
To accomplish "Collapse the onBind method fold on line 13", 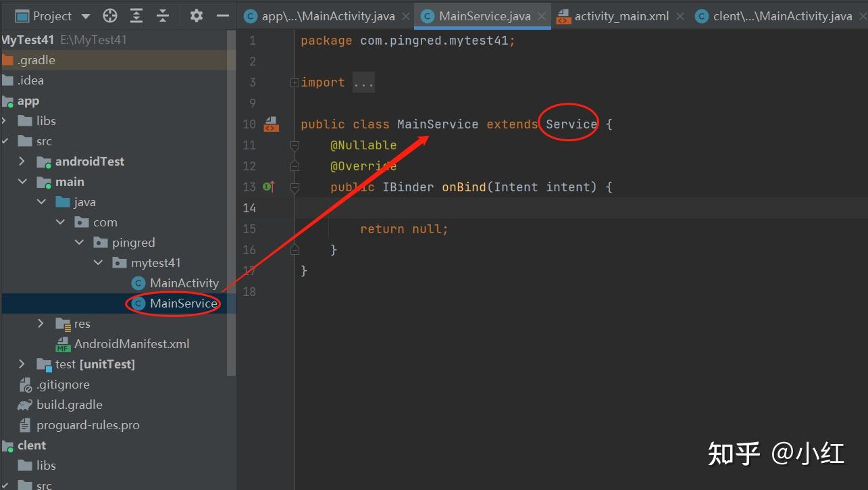I will [295, 187].
